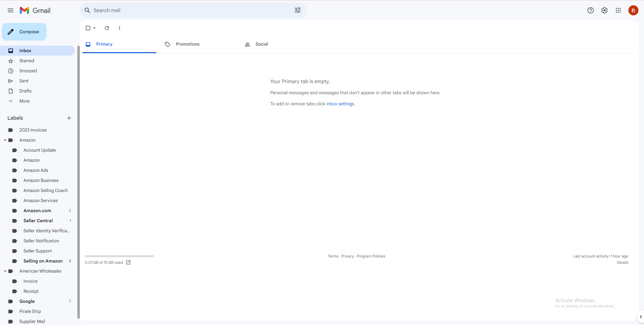Open the Seller Identity Verification label

pos(38,231)
